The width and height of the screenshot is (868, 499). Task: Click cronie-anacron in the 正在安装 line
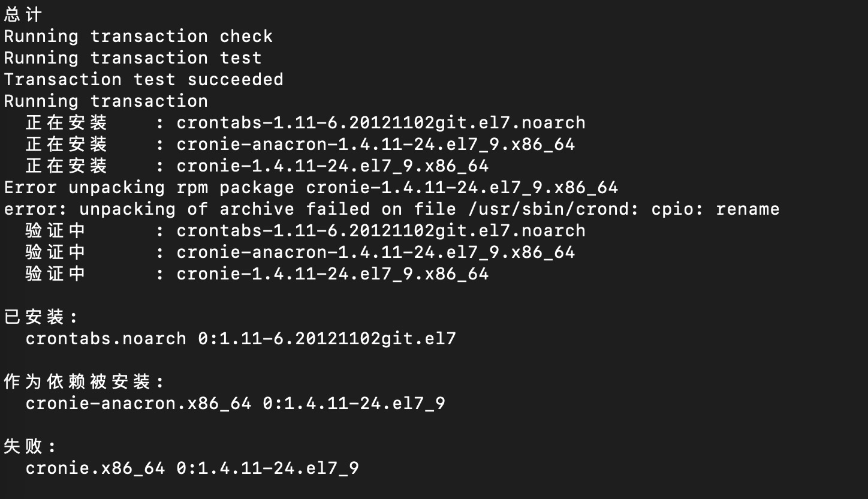[x=375, y=145]
